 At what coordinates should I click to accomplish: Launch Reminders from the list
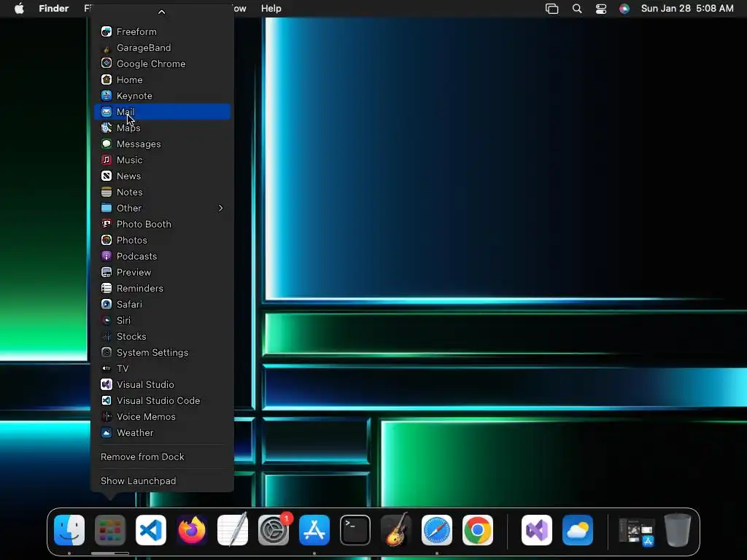162,288
